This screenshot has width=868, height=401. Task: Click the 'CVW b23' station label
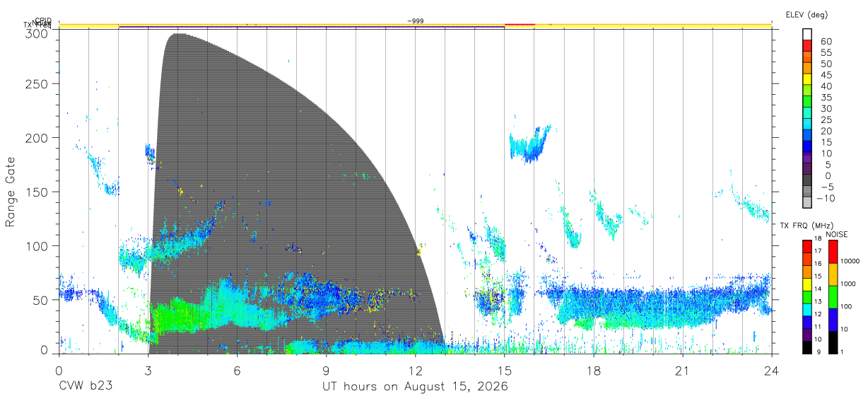pos(86,386)
